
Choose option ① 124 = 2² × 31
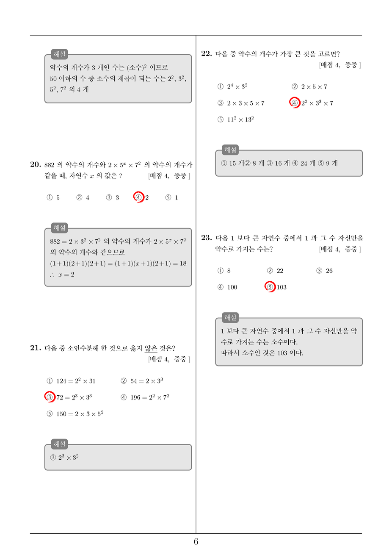pos(71,381)
